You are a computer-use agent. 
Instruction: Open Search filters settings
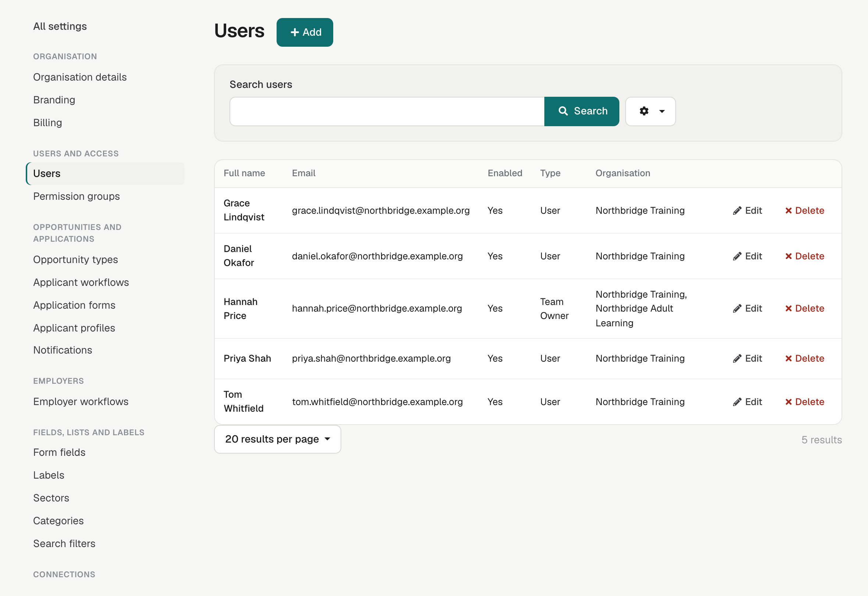64,544
